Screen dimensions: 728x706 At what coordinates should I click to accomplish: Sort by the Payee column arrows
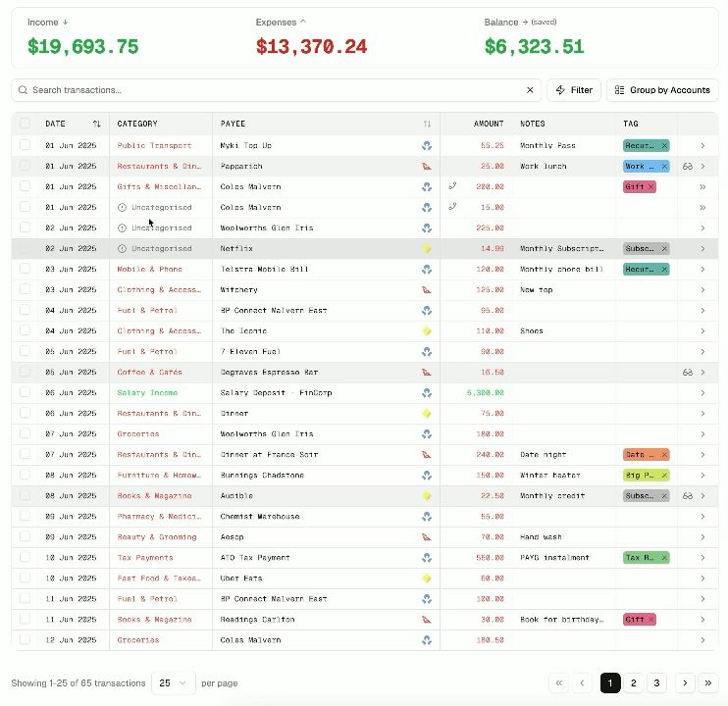coord(427,125)
